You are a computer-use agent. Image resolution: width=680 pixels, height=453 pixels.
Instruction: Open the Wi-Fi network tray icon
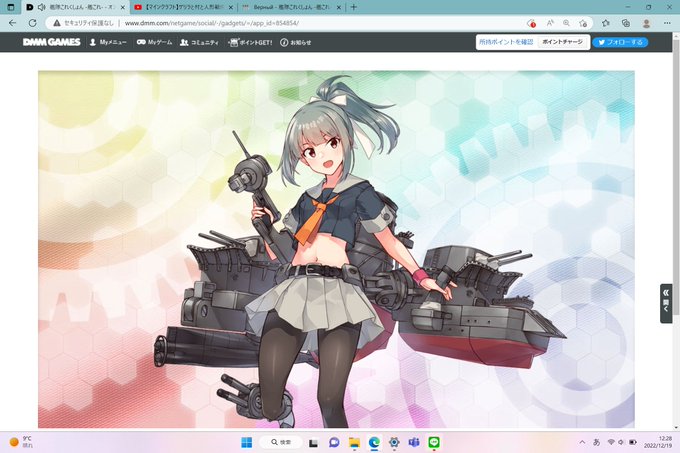point(611,442)
